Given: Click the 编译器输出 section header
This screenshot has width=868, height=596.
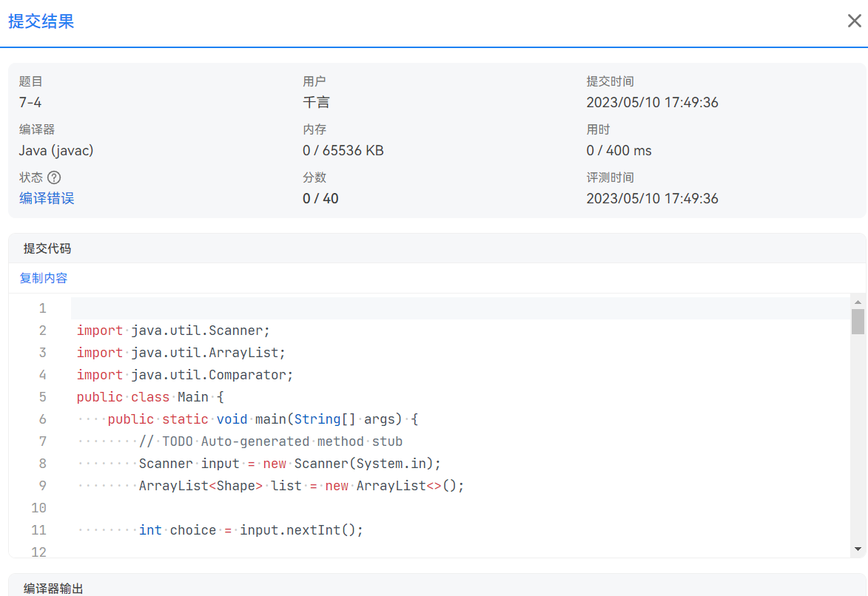Looking at the screenshot, I should [53, 589].
